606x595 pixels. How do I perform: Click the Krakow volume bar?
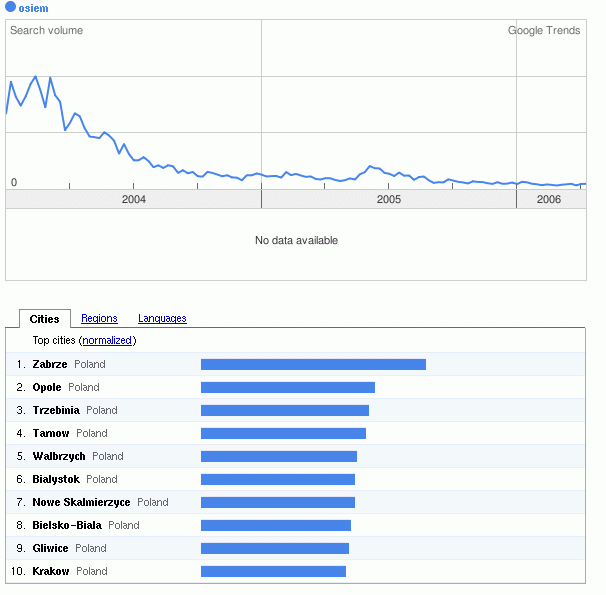[273, 571]
